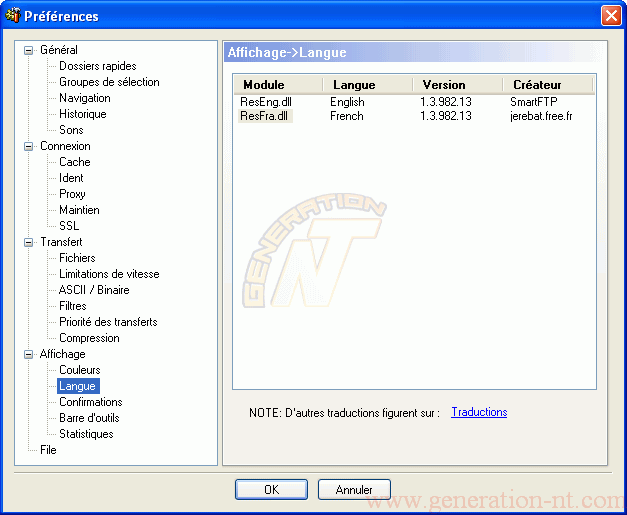Select ASCII / Binaire tree item
The width and height of the screenshot is (627, 515).
point(94,290)
